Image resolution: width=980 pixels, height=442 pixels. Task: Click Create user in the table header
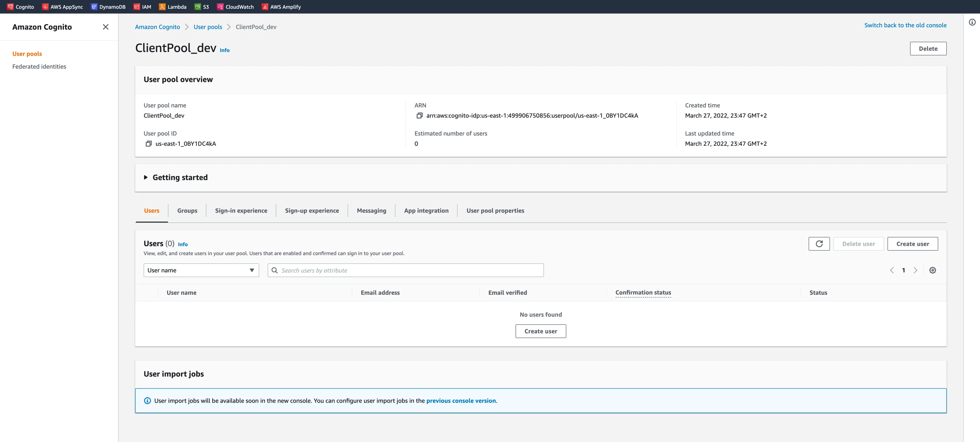(x=913, y=244)
